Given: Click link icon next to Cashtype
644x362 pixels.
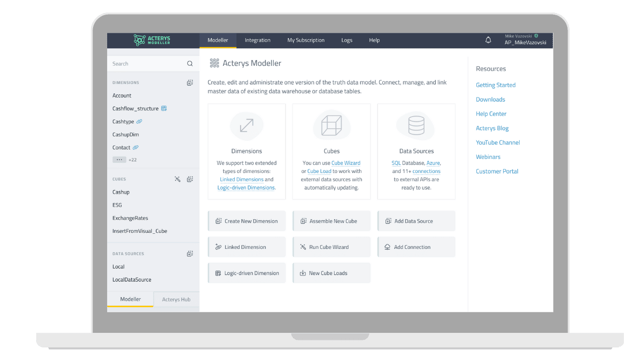Looking at the screenshot, I should pos(139,122).
